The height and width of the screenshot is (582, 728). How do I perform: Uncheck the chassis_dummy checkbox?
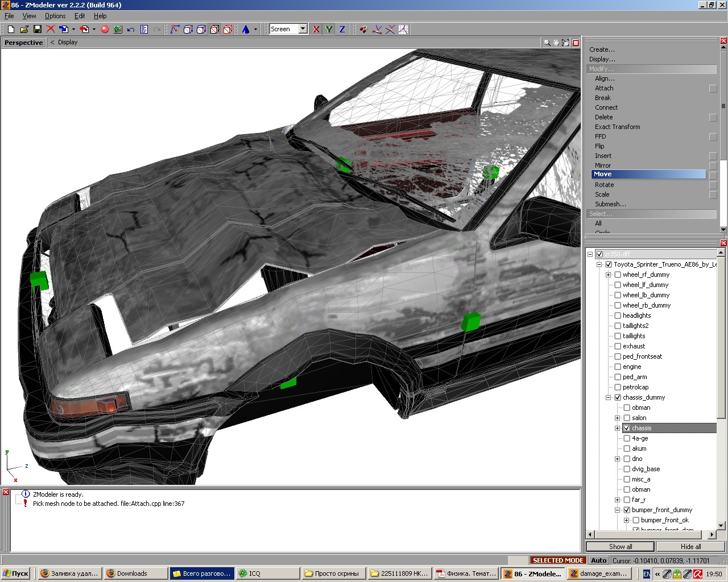pyautogui.click(x=618, y=397)
